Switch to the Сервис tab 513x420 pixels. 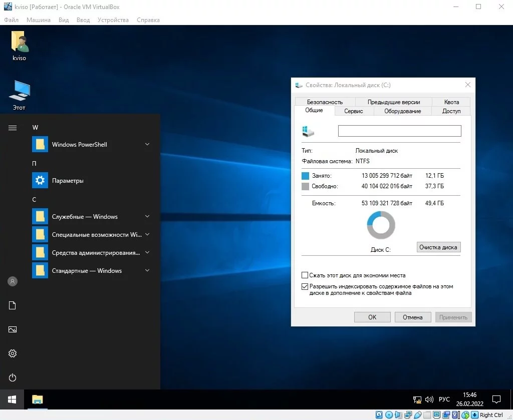coord(354,111)
